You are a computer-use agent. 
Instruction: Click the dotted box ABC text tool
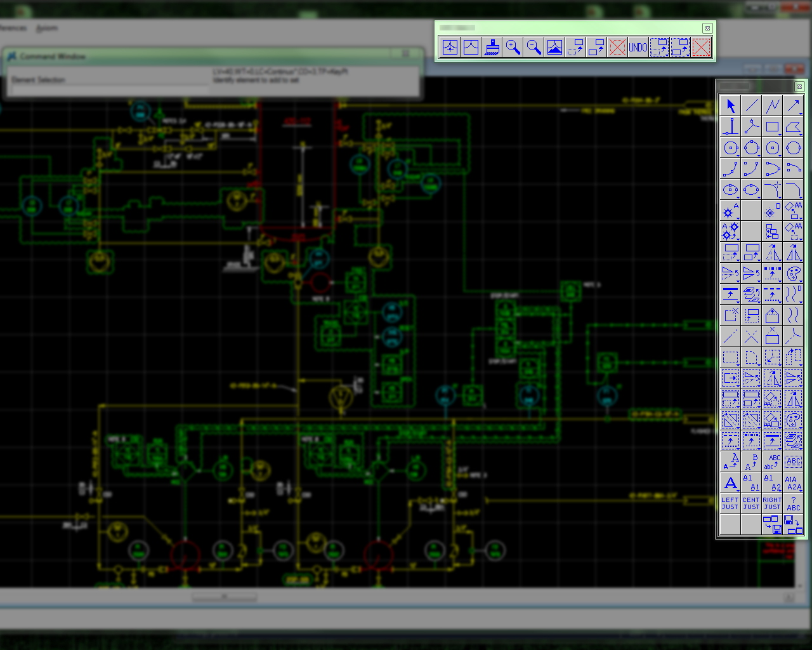pyautogui.click(x=794, y=461)
